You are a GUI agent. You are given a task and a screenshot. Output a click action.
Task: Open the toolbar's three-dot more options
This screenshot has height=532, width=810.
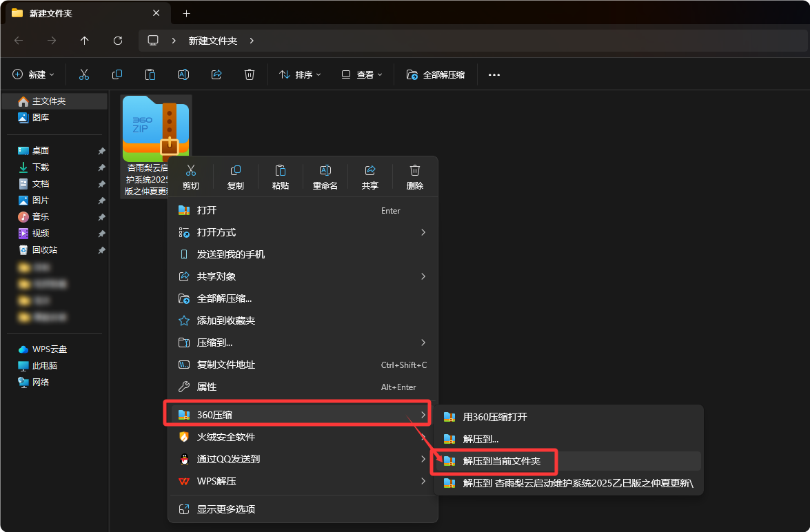point(494,75)
